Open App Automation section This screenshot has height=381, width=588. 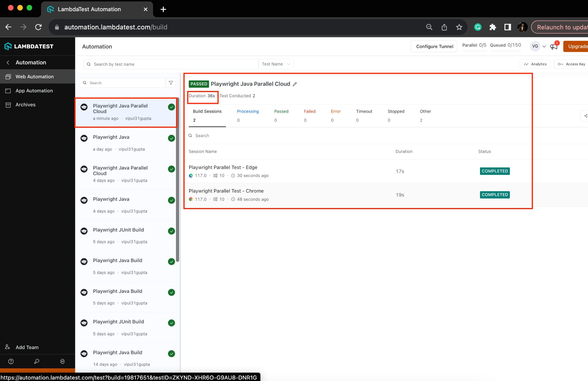(x=37, y=91)
